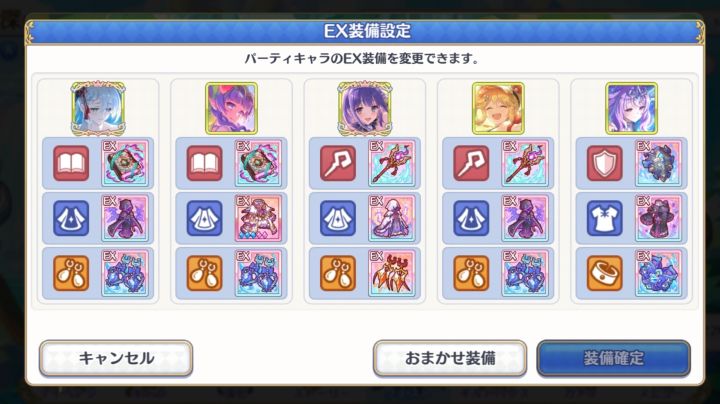Screen dimensions: 720x404
Task: Open first character's blue EX earrings accessory
Action: tap(125, 273)
